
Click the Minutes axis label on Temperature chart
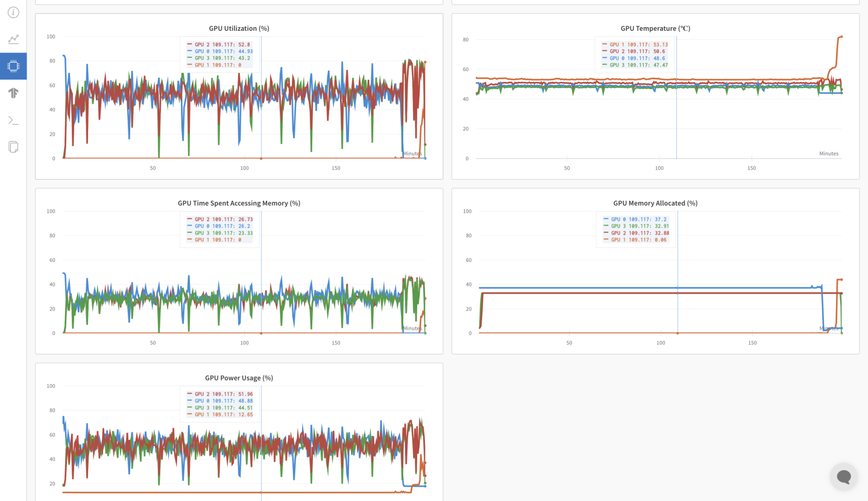tap(829, 153)
